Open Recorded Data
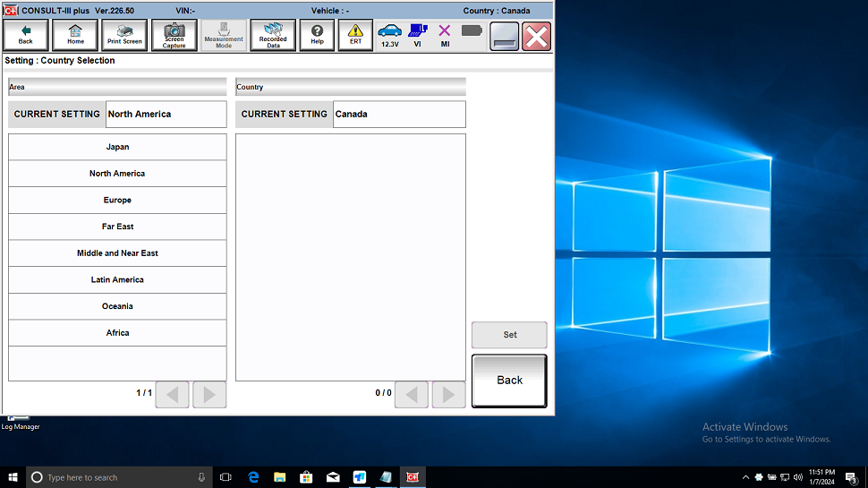This screenshot has height=488, width=868. (x=273, y=36)
